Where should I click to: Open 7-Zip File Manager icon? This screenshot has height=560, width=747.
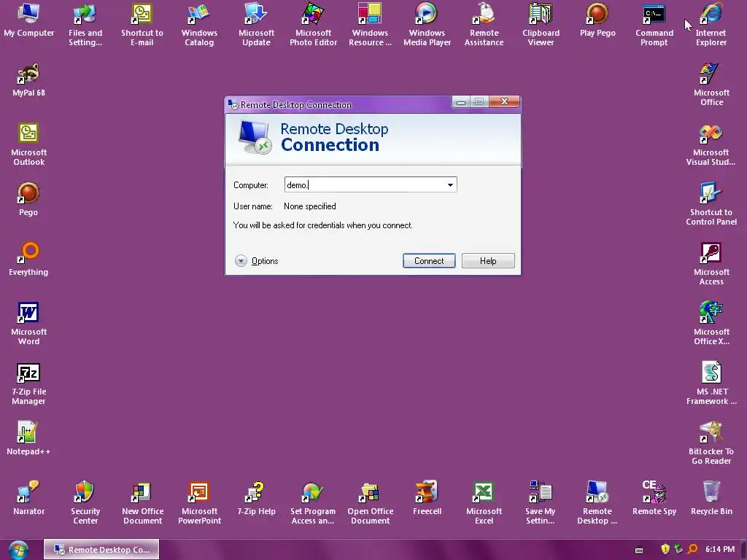pos(28,384)
